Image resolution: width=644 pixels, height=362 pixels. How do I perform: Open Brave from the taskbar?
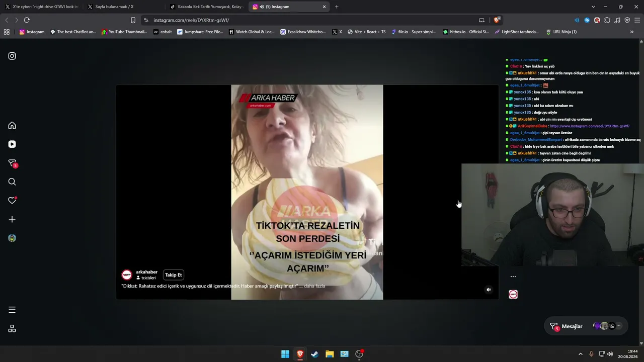300,354
